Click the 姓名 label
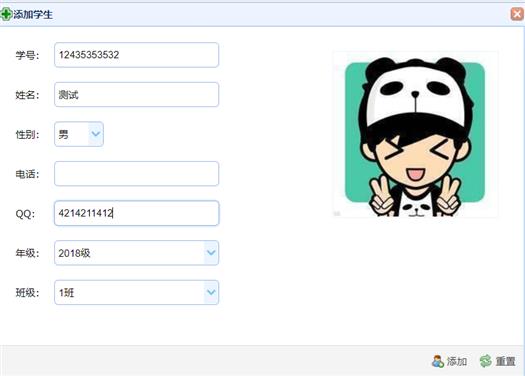 coord(27,95)
